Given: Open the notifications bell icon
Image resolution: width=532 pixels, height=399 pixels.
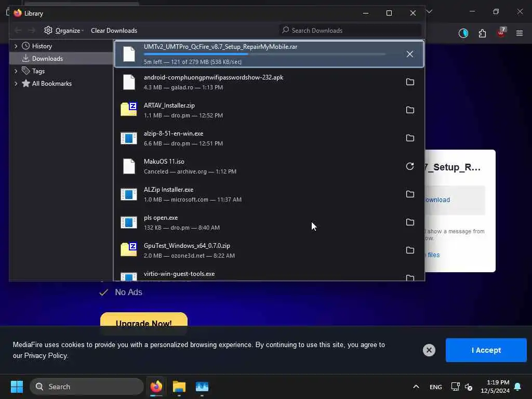Looking at the screenshot, I should tap(518, 387).
